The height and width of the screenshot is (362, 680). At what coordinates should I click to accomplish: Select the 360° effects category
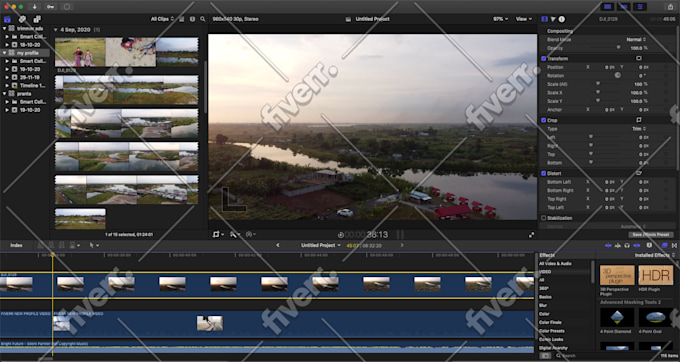(543, 289)
